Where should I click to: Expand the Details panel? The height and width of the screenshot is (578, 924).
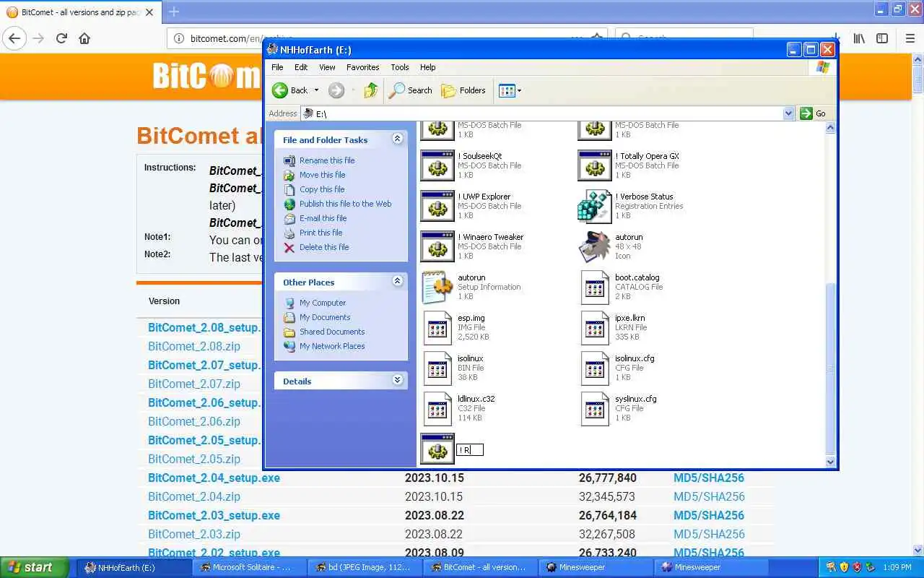(397, 380)
